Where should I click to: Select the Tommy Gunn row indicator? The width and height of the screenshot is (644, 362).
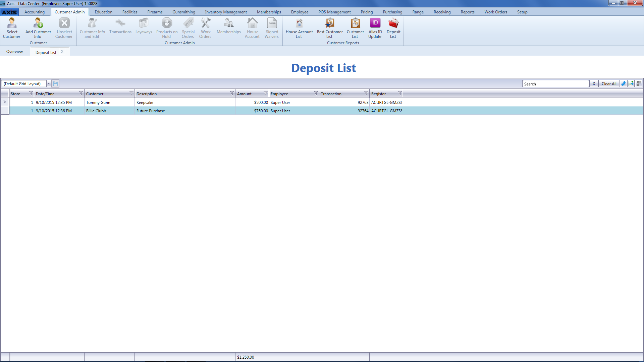tap(5, 102)
